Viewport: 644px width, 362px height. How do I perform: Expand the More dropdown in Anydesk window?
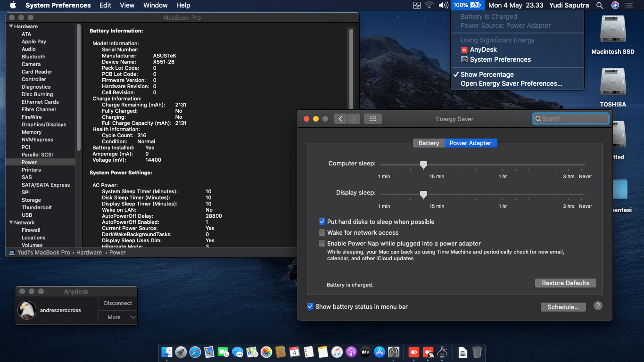[118, 317]
